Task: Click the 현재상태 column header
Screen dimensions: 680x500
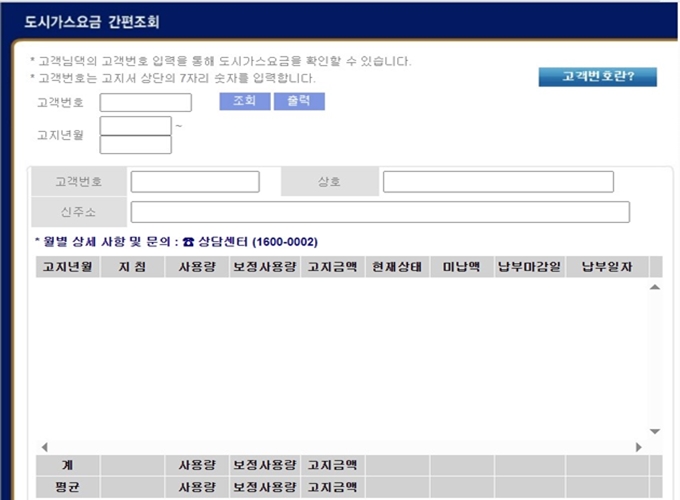Action: [x=397, y=267]
